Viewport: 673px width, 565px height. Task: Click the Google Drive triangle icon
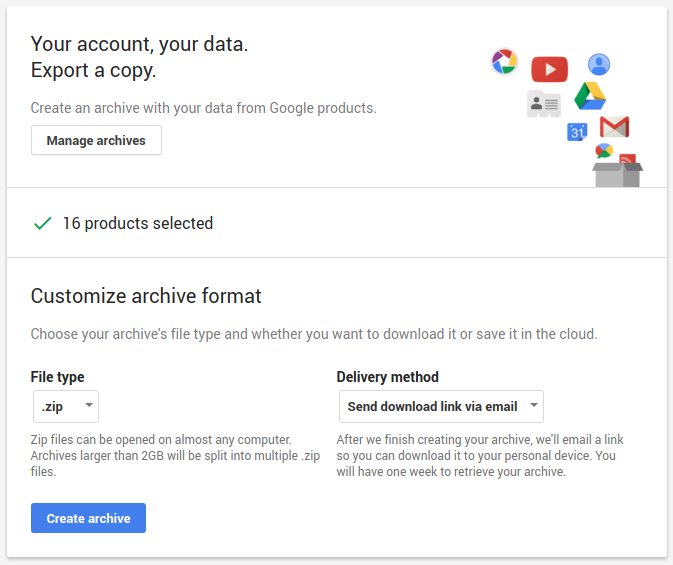(590, 96)
